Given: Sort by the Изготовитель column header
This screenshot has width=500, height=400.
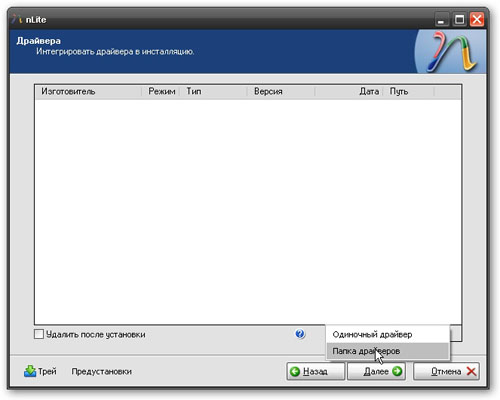Looking at the screenshot, I should tap(88, 91).
